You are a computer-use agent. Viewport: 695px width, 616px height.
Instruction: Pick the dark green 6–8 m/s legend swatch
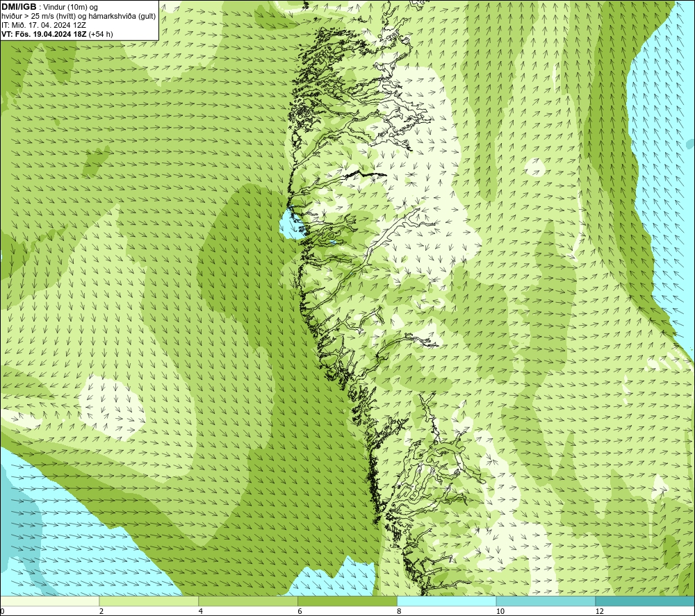(347, 601)
